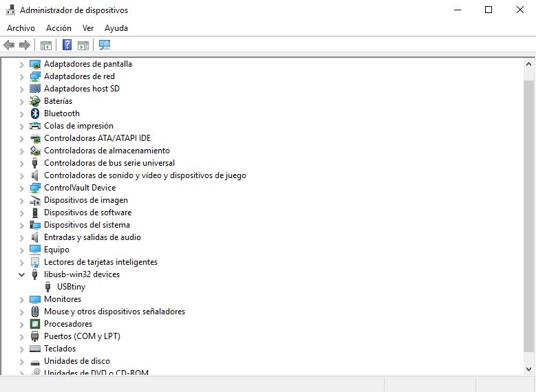The height and width of the screenshot is (392, 536).
Task: Click the Dispositivos de imagen camera icon
Action: coord(35,200)
